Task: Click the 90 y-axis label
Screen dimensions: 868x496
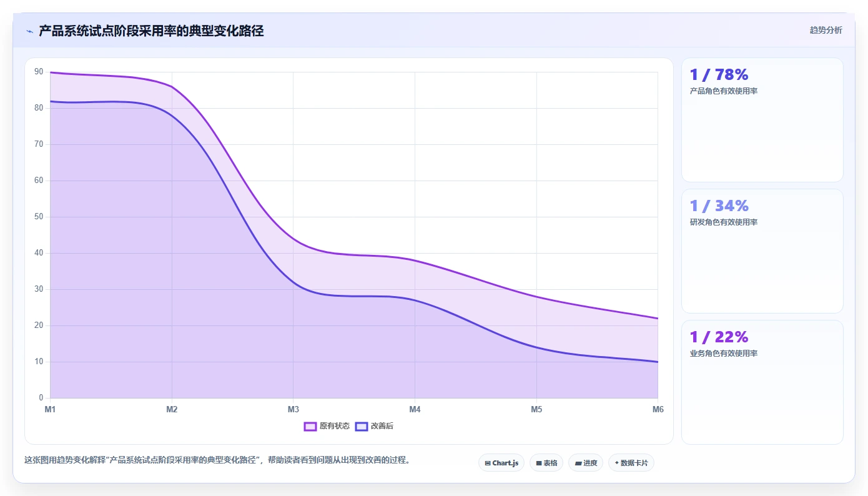Action: click(x=39, y=72)
